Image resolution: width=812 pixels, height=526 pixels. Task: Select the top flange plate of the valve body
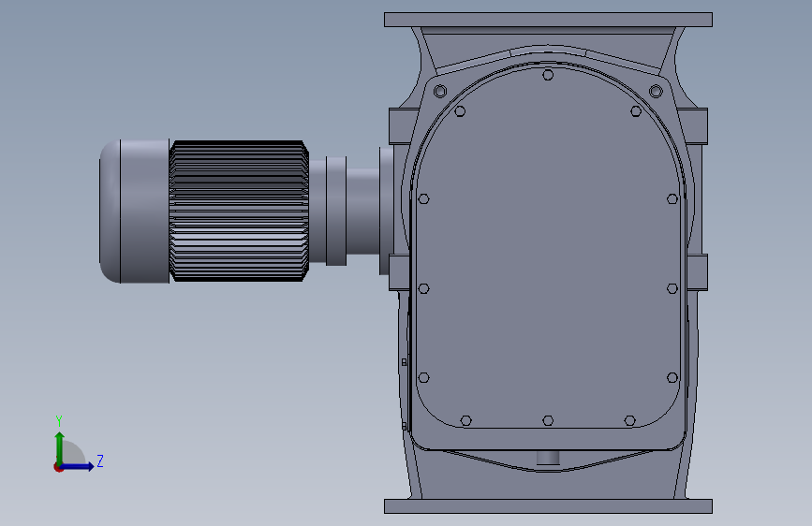[x=548, y=20]
